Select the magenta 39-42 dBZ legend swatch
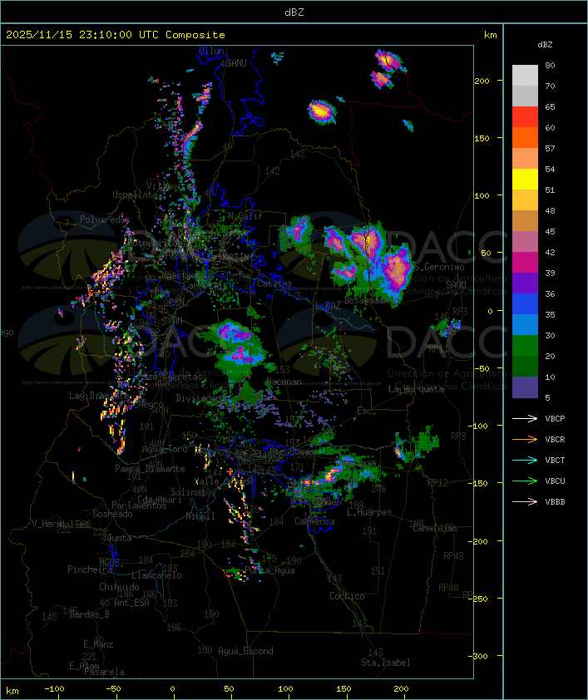 525,263
